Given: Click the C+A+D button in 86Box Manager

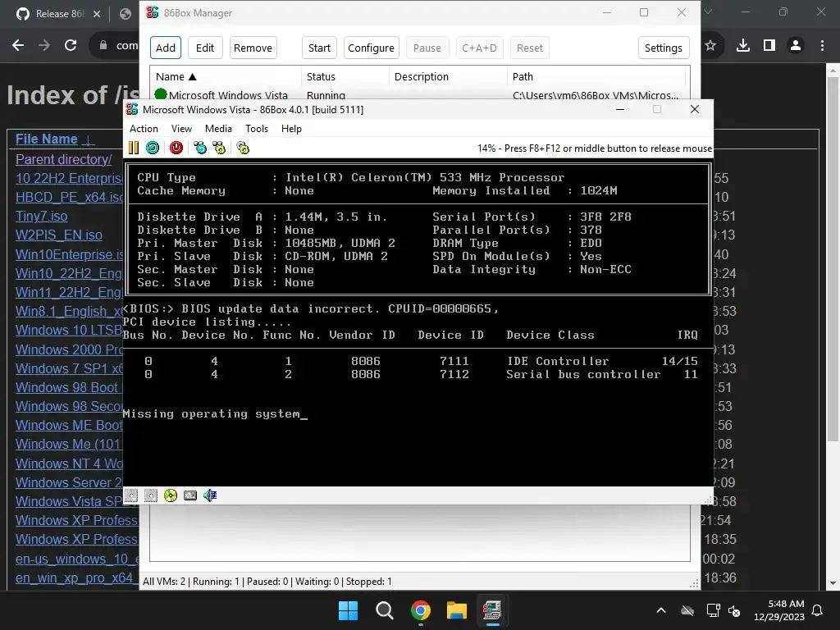Looking at the screenshot, I should (x=479, y=48).
